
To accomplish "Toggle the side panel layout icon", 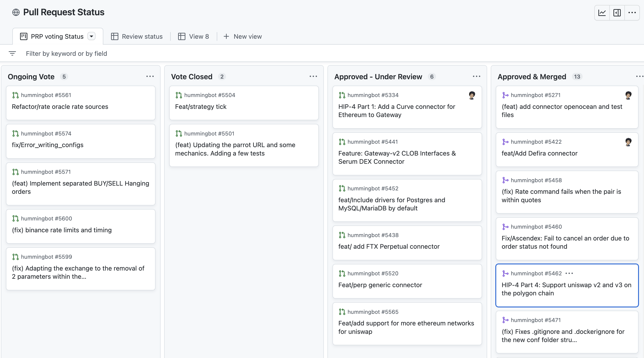I will pyautogui.click(x=617, y=13).
